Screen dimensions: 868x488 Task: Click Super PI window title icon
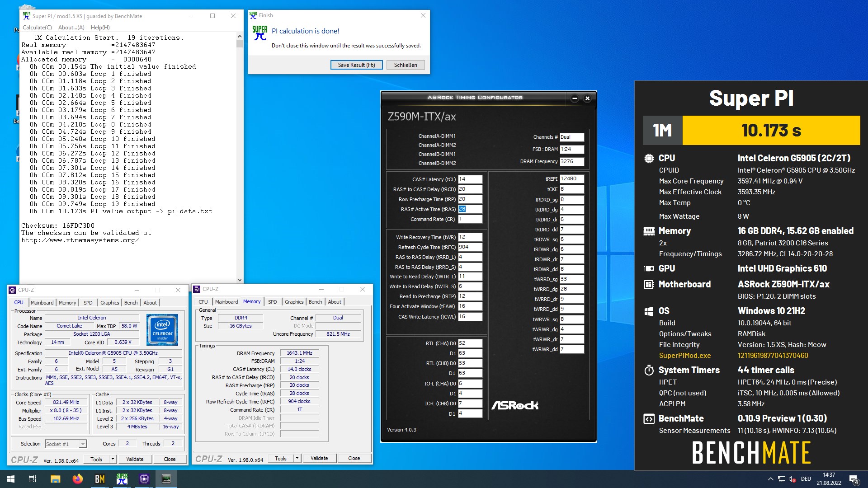(x=27, y=16)
